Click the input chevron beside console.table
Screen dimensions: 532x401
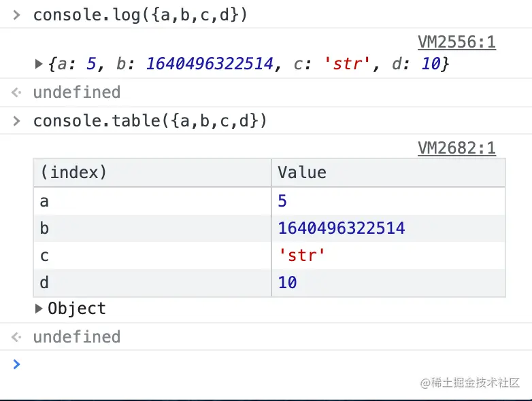(17, 121)
